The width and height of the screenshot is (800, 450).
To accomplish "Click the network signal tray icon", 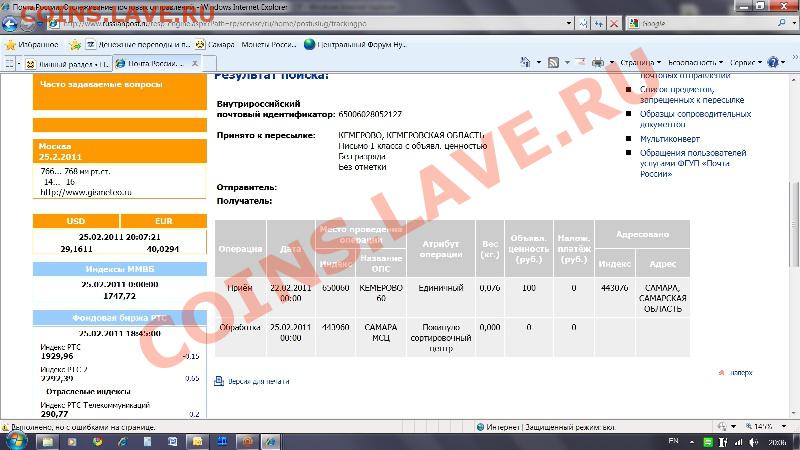I will (x=738, y=442).
